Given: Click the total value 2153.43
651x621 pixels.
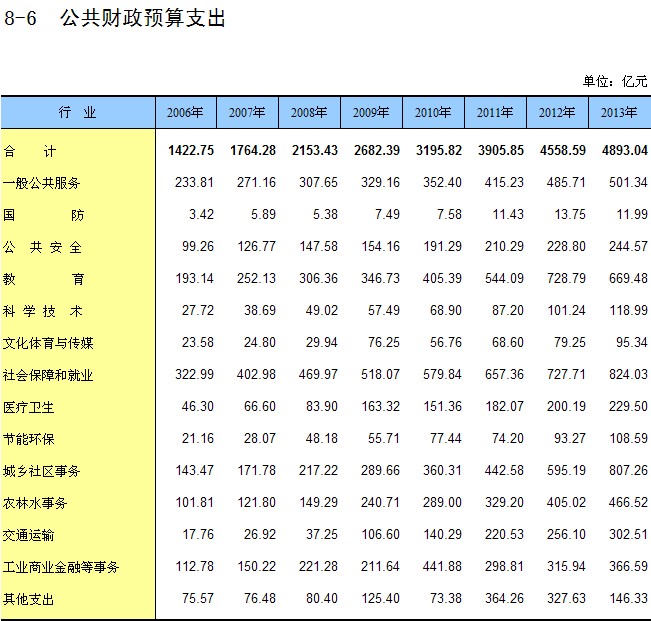Looking at the screenshot, I should [315, 150].
